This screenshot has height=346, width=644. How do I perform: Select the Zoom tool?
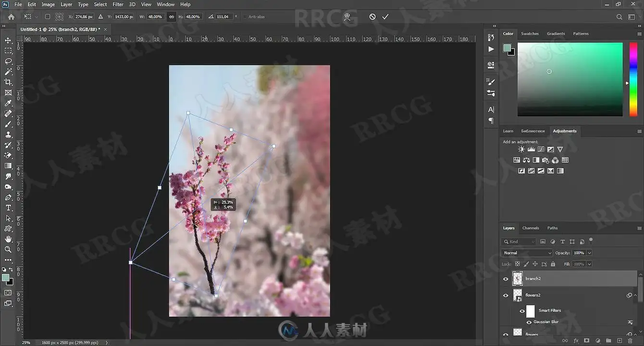(8, 249)
